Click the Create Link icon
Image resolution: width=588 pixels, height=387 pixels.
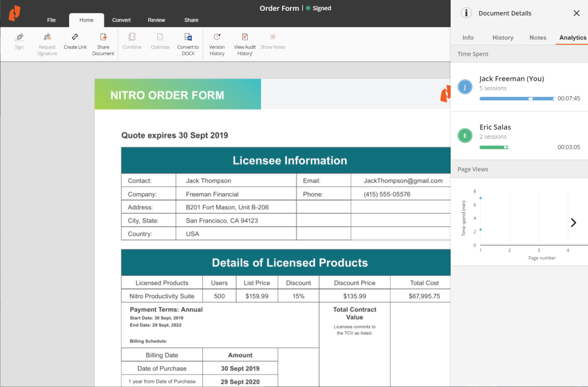tap(75, 38)
